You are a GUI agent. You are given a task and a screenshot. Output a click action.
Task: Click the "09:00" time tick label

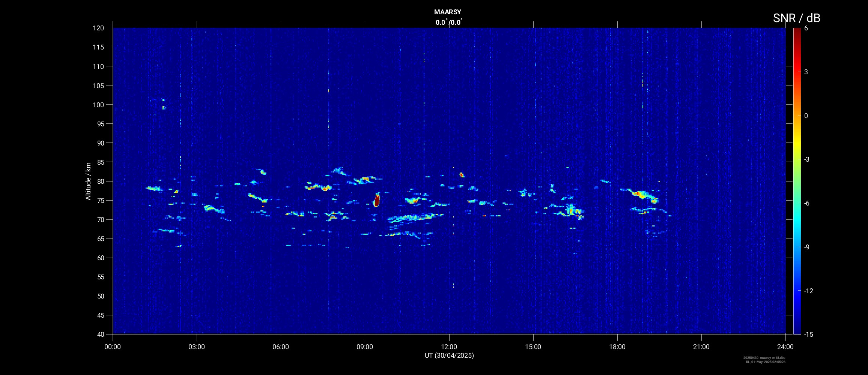365,347
